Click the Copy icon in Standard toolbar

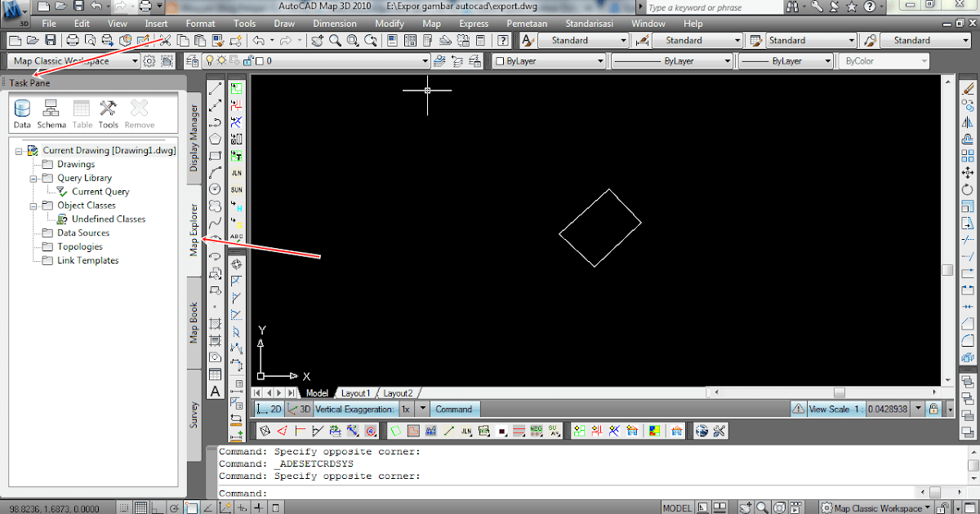click(x=183, y=40)
